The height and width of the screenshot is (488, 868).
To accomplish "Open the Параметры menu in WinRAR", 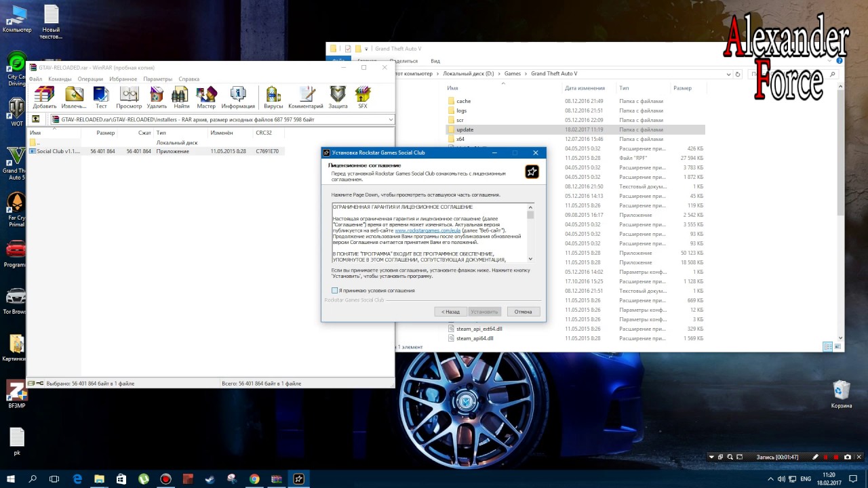I will coord(157,79).
